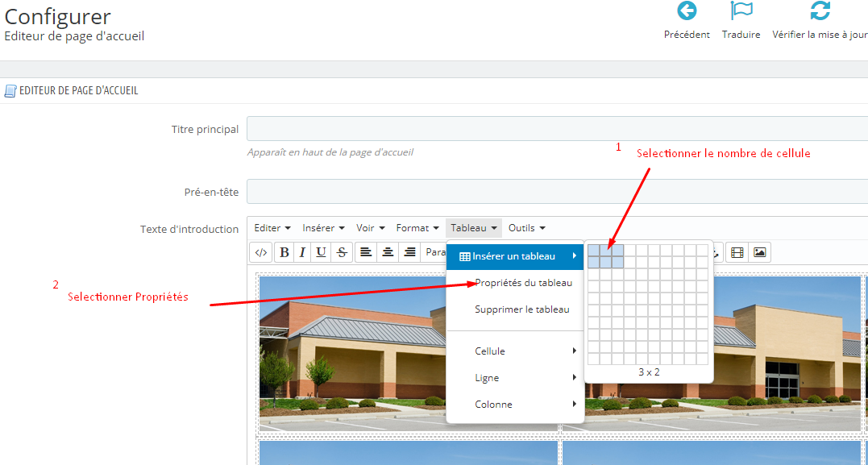This screenshot has width=868, height=465.
Task: Click the insert video film icon
Action: click(x=737, y=252)
